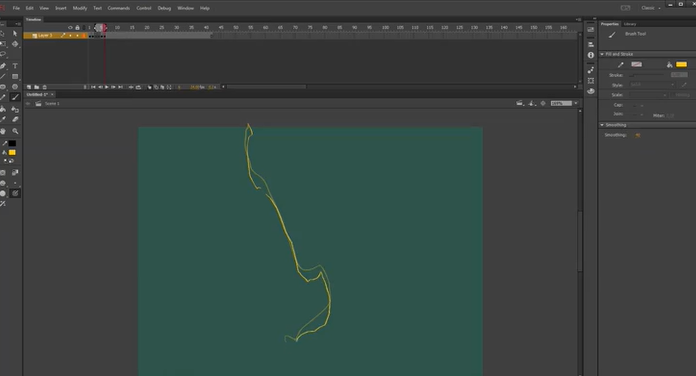Click the yellow fill swatch in Properties
The width and height of the screenshot is (696, 376).
pos(681,64)
